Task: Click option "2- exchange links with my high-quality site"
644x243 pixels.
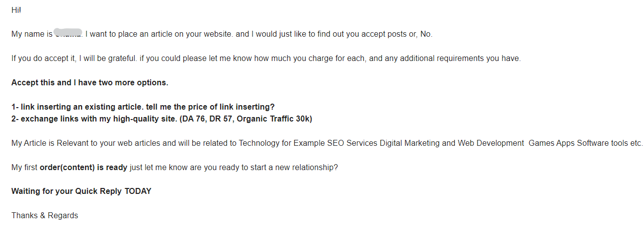Action: coord(90,119)
